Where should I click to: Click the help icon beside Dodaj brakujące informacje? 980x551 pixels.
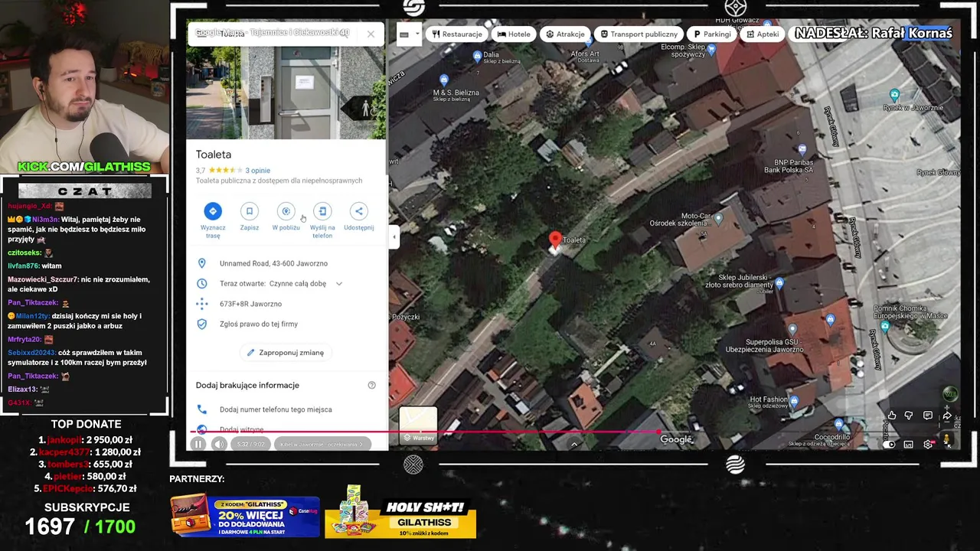[371, 385]
